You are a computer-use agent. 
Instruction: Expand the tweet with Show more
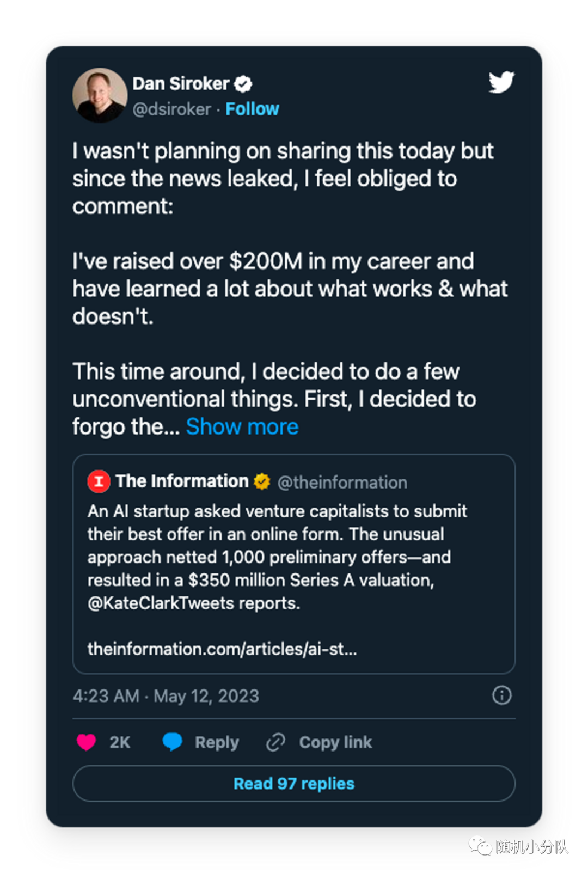point(242,426)
